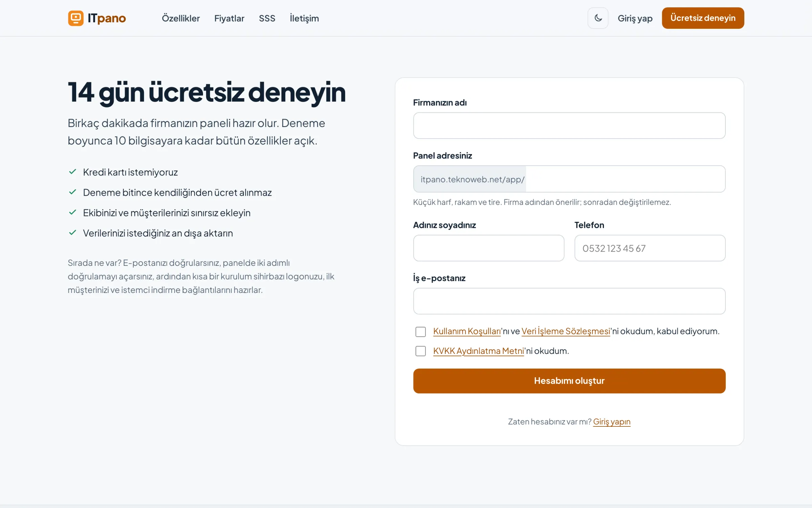Viewport: 812px width, 508px height.
Task: Check the Kullanım Koşulları acceptance checkbox
Action: (x=421, y=332)
